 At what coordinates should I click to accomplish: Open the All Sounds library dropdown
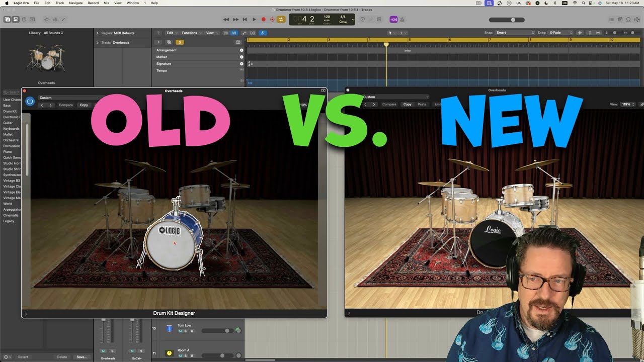coord(53,33)
